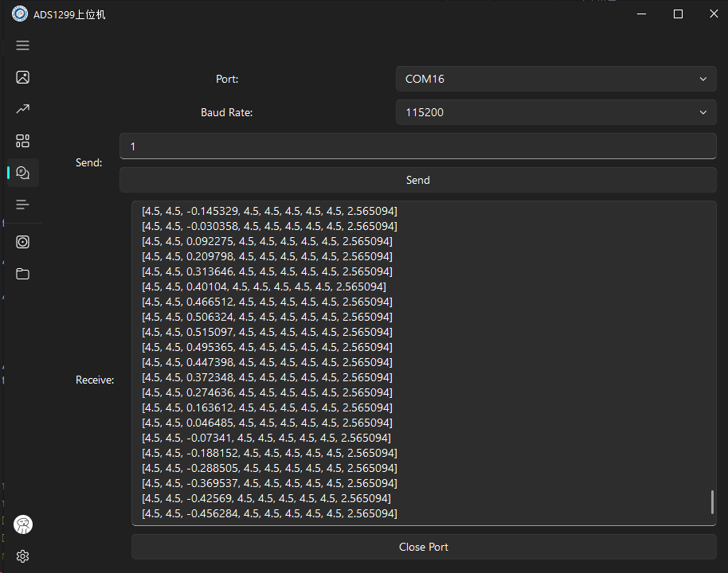728x573 pixels.
Task: Minimize the ADS1299 window
Action: 642,14
